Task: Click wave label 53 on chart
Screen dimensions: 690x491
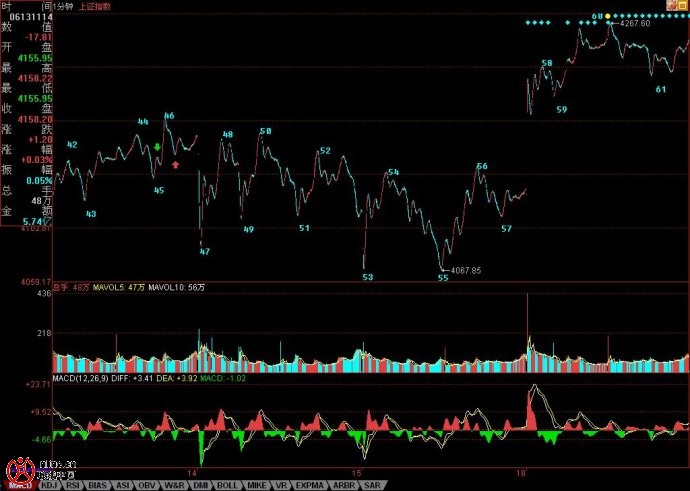Action: [367, 277]
